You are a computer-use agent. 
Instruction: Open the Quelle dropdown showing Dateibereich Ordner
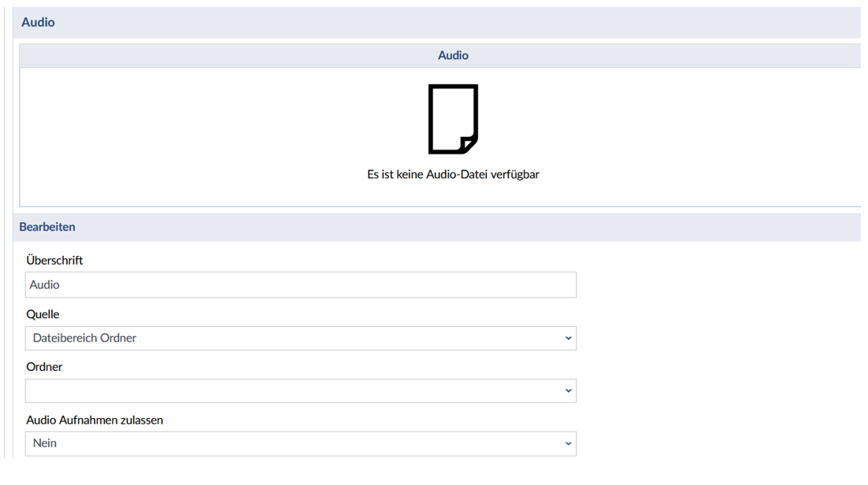[x=300, y=339]
